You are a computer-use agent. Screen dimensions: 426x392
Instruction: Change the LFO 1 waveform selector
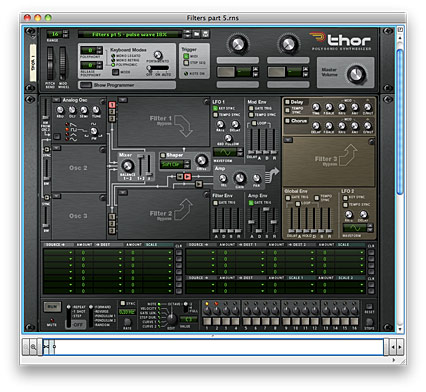click(228, 152)
